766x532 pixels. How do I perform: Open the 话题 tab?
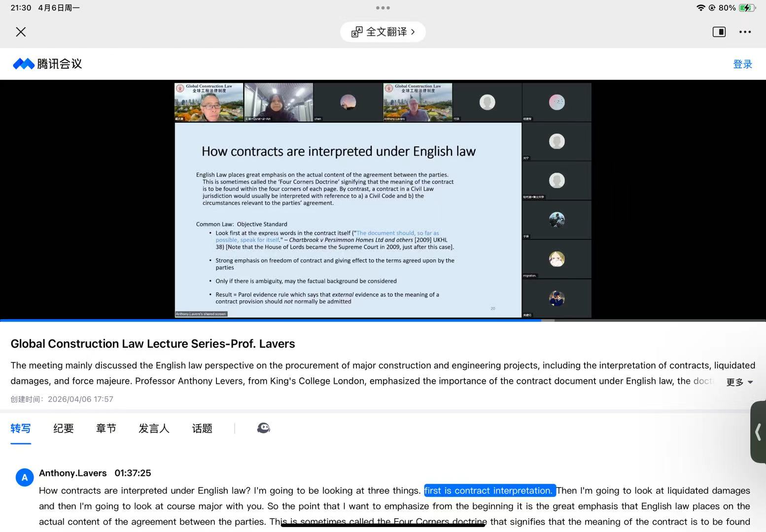202,429
